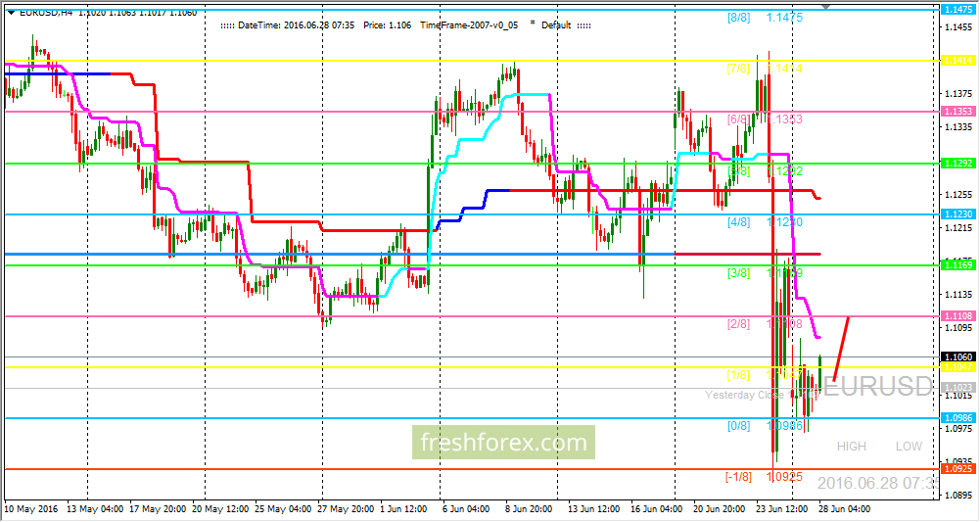The width and height of the screenshot is (980, 522).
Task: Click the 1.0895 price scale value
Action: (x=959, y=496)
